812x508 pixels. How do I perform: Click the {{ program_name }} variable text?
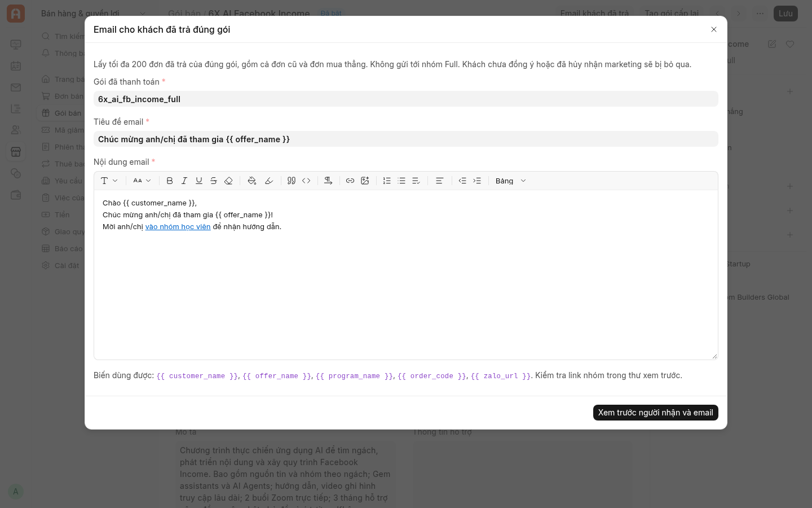point(354,376)
